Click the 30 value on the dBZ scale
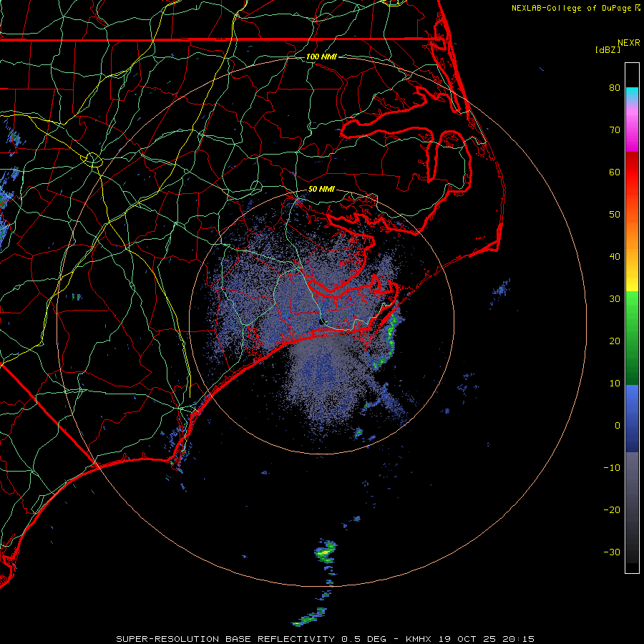Viewport: 644px width, 644px height. point(615,299)
